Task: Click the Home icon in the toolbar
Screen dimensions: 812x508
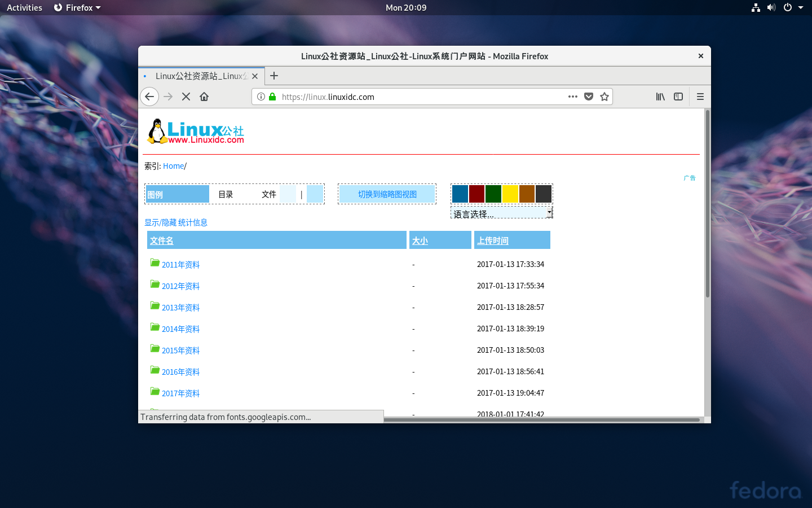Action: point(204,97)
